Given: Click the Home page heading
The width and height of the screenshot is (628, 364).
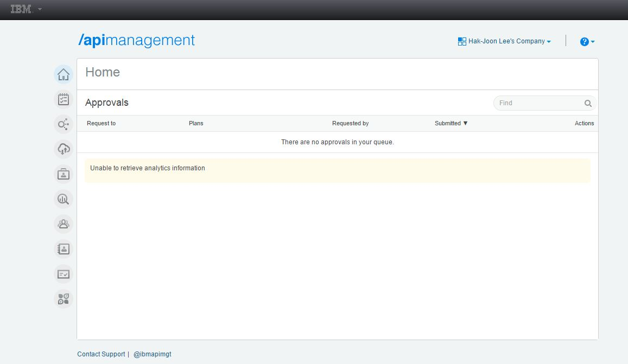Looking at the screenshot, I should tap(103, 72).
